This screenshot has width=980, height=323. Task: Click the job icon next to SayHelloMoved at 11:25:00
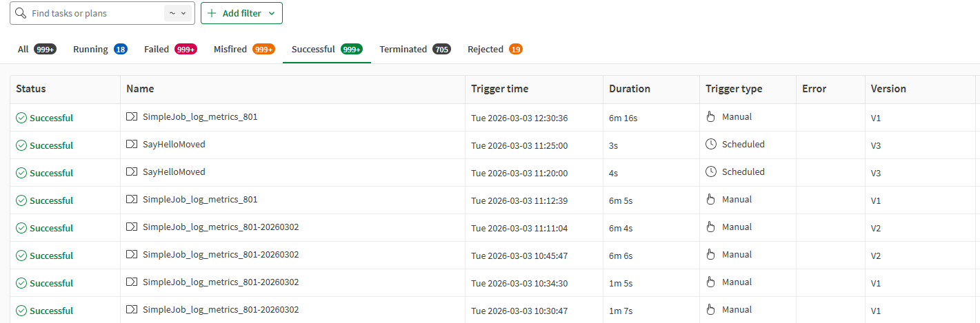click(x=132, y=145)
